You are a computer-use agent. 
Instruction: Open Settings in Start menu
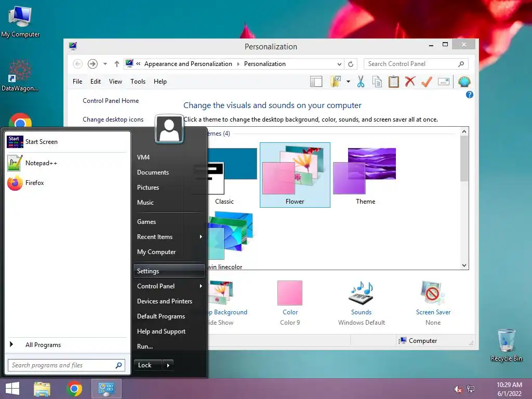coord(169,271)
